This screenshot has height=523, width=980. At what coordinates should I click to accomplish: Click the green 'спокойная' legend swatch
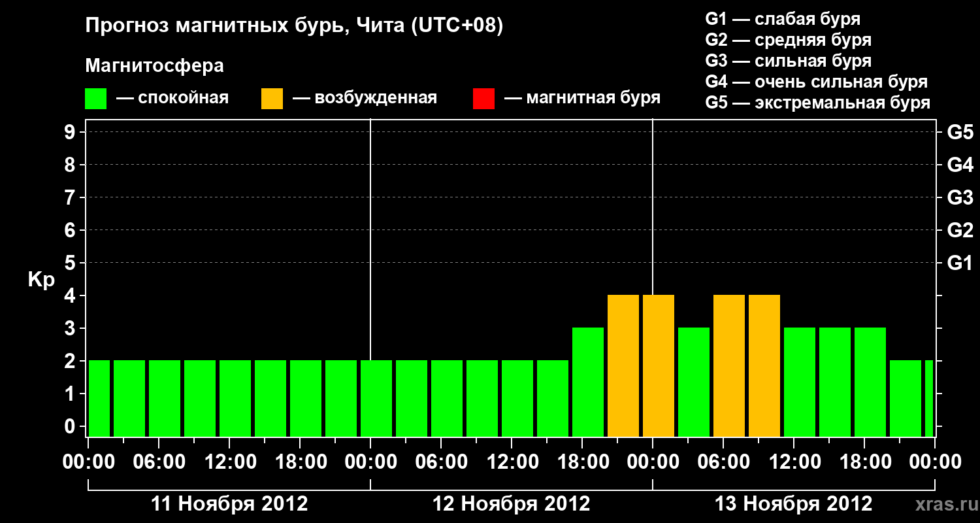point(95,99)
